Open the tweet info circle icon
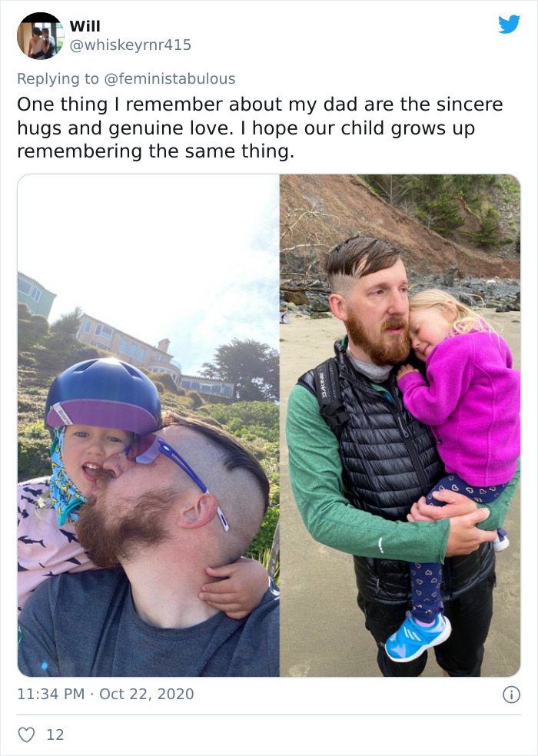 [x=511, y=695]
